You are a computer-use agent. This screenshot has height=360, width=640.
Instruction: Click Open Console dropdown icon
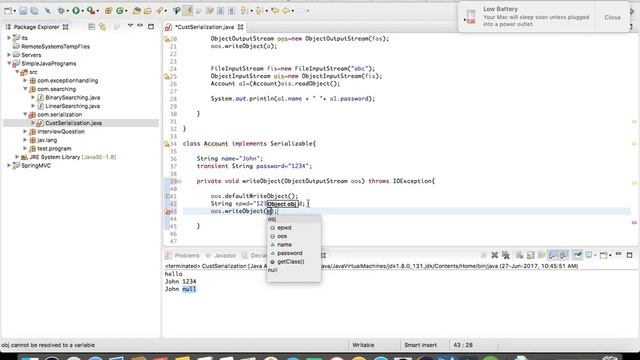click(x=604, y=255)
